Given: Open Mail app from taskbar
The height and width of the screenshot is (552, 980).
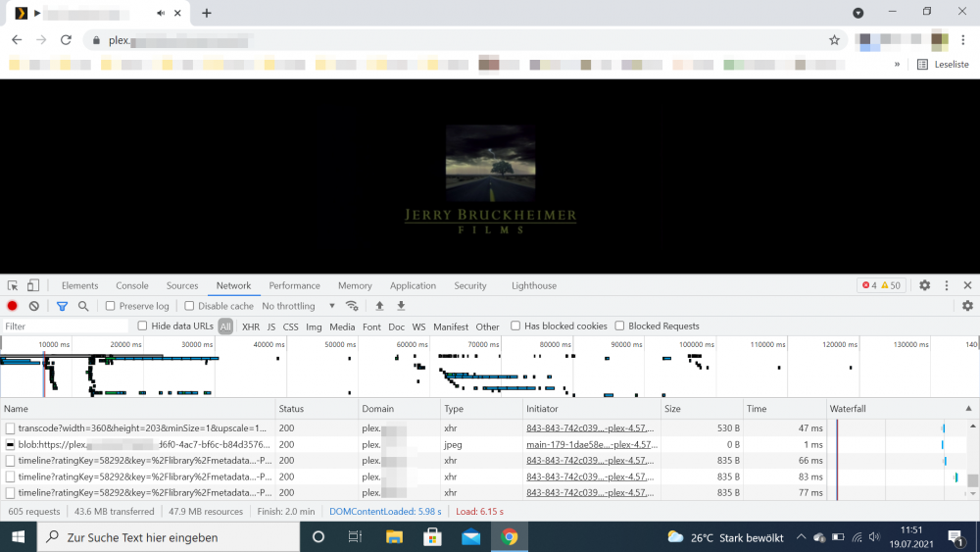Looking at the screenshot, I should [x=470, y=537].
